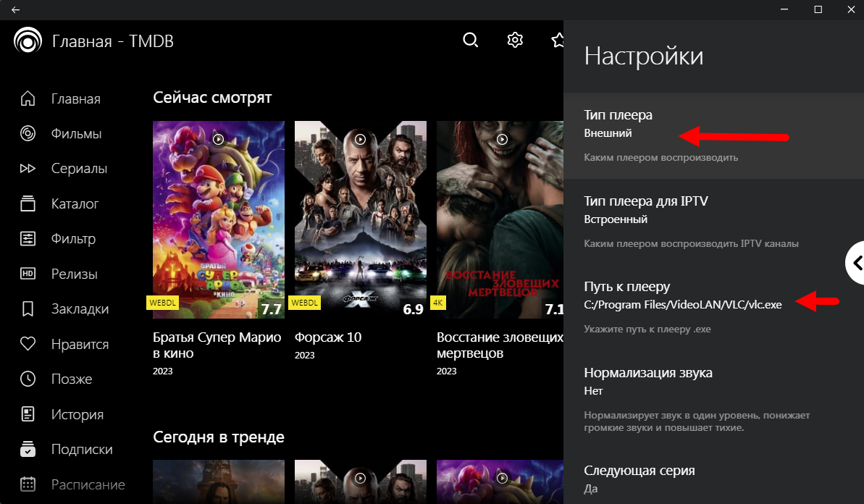Collapse the side panel with chevron button
This screenshot has width=864, height=504.
click(856, 263)
